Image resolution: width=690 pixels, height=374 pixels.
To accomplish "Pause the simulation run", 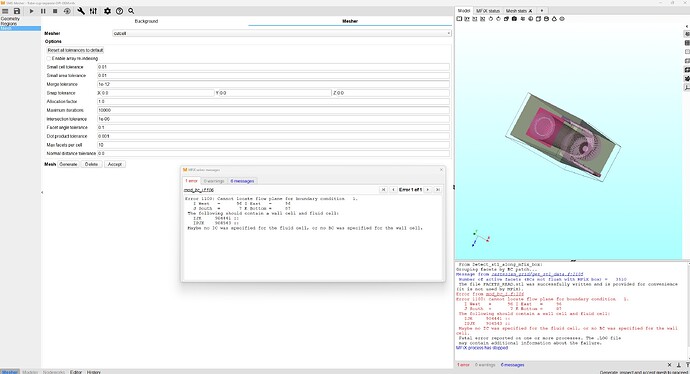I will coord(43,11).
